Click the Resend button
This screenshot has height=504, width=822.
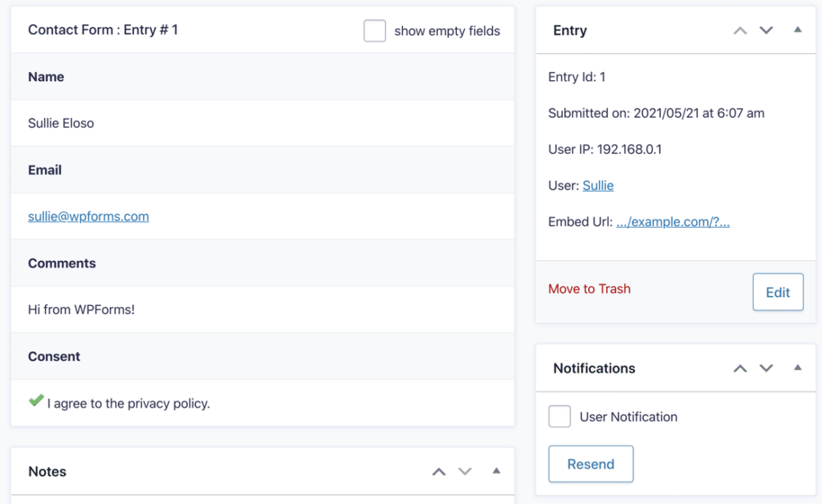coord(591,464)
